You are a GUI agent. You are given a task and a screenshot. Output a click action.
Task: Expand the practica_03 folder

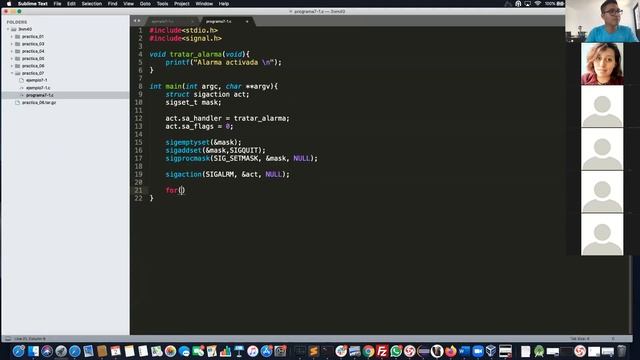12,44
